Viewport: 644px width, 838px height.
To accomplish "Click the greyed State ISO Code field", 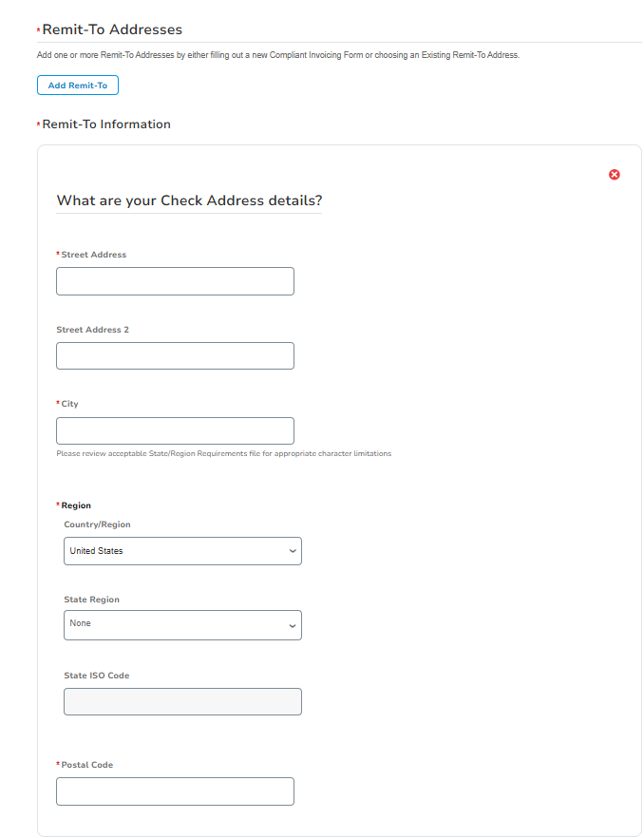I will click(182, 701).
